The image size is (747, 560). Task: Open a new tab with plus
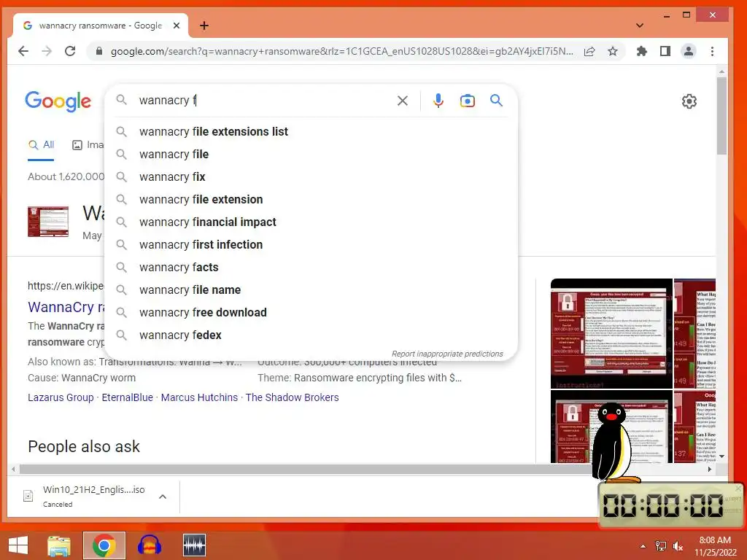204,26
